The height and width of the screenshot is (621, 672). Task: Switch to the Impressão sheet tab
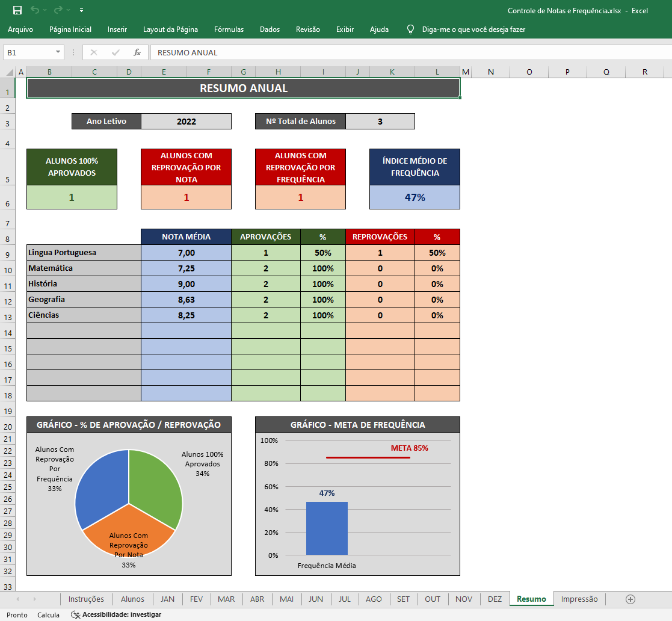coord(579,599)
